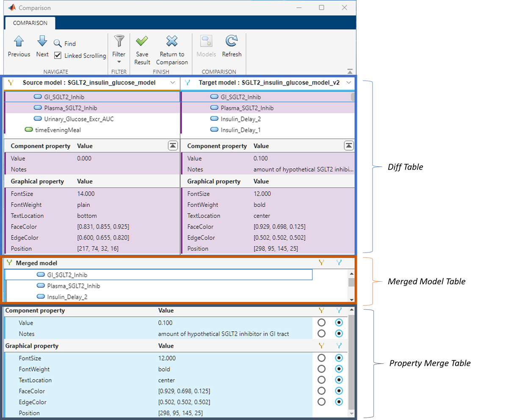Click the Save Result checkmark icon
This screenshot has height=420, width=528.
coord(142,41)
